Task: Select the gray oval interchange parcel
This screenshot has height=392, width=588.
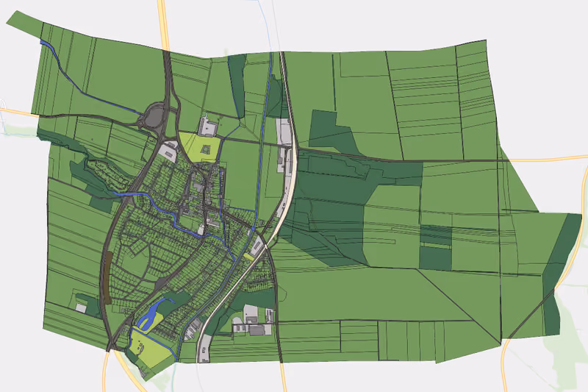Action: coord(154,118)
